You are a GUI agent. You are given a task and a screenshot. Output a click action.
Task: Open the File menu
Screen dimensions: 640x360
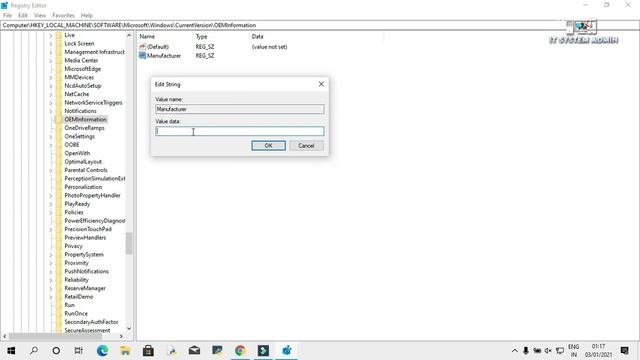pos(7,16)
